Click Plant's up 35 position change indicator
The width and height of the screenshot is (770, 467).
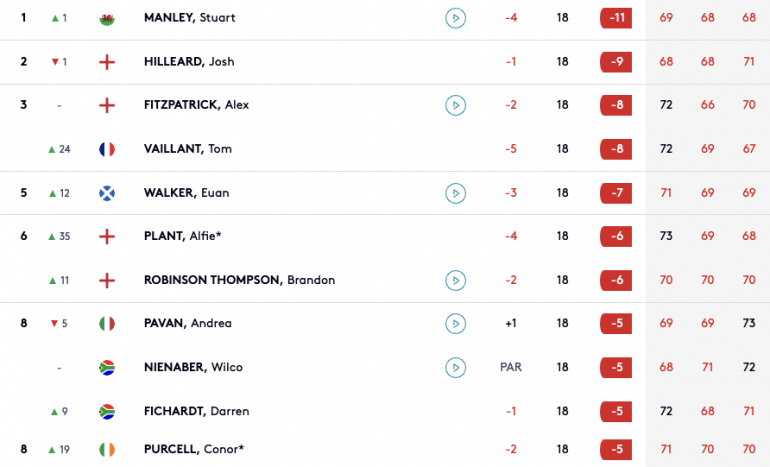(x=59, y=236)
